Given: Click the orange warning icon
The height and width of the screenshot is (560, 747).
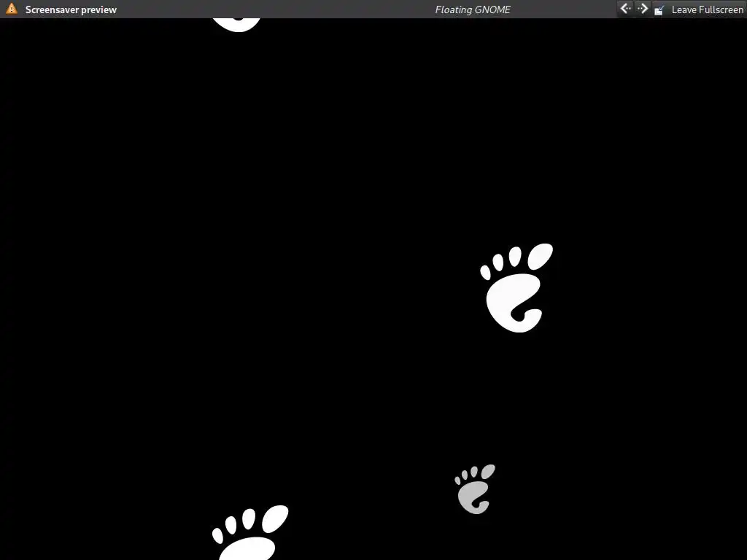Looking at the screenshot, I should pos(12,9).
